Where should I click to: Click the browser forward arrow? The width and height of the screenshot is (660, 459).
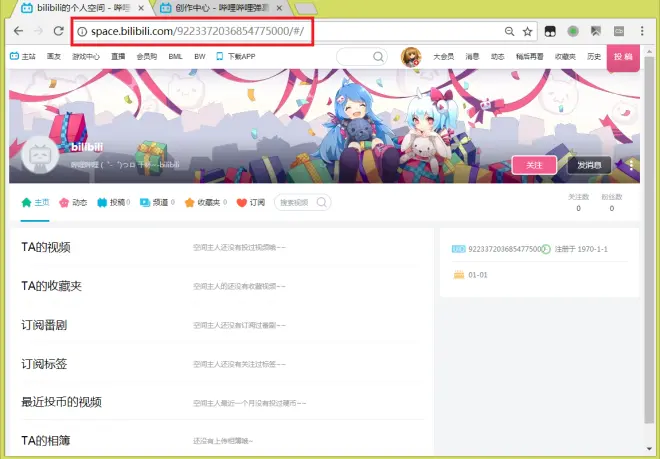tap(39, 31)
